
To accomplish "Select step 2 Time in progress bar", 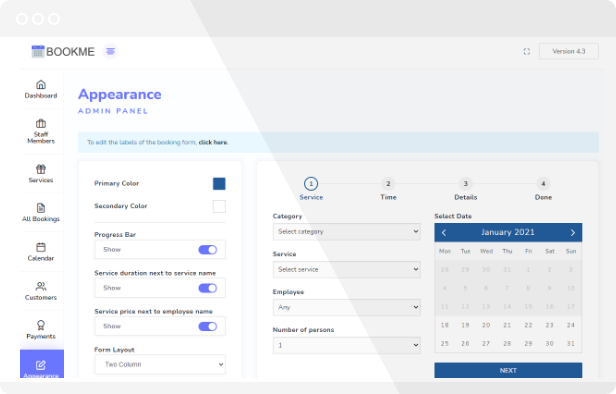I will [x=388, y=184].
